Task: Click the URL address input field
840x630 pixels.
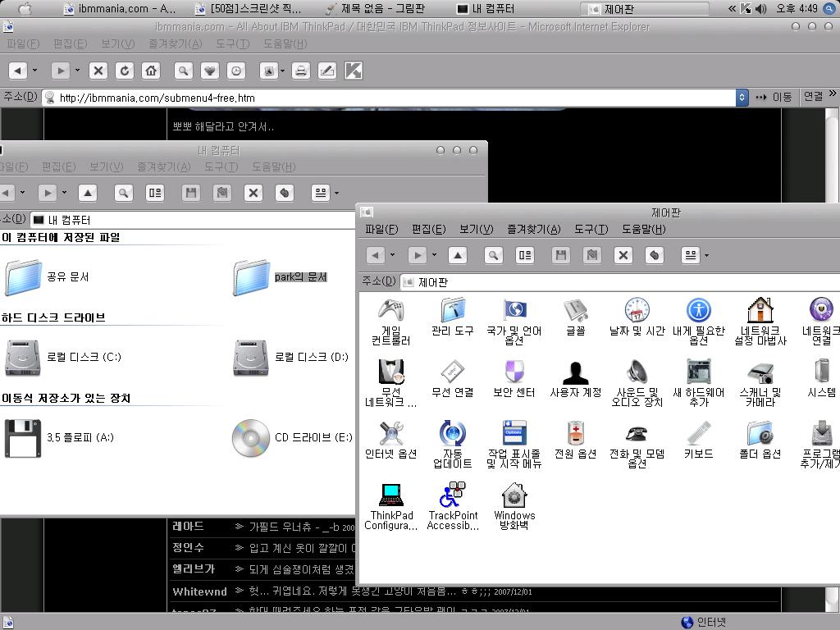Action: coord(394,98)
